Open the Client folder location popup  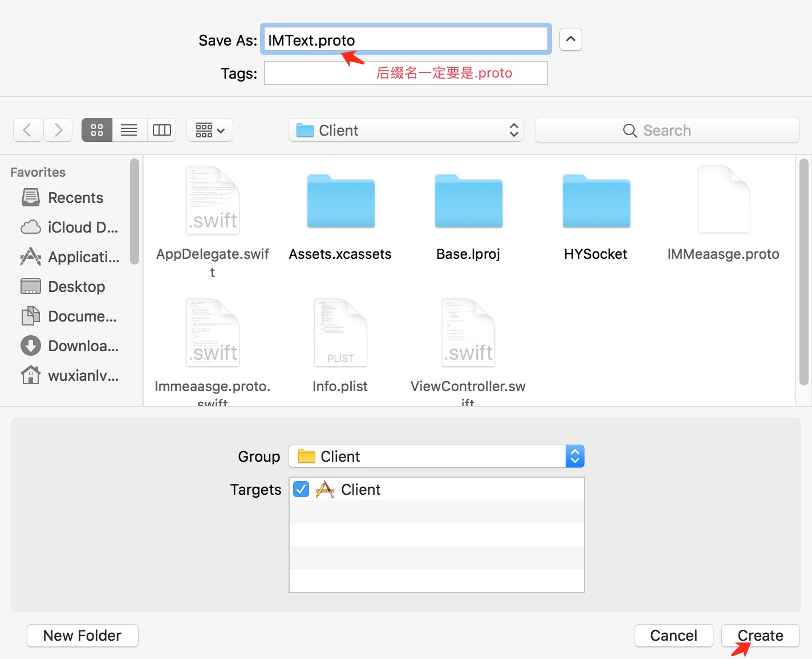406,130
